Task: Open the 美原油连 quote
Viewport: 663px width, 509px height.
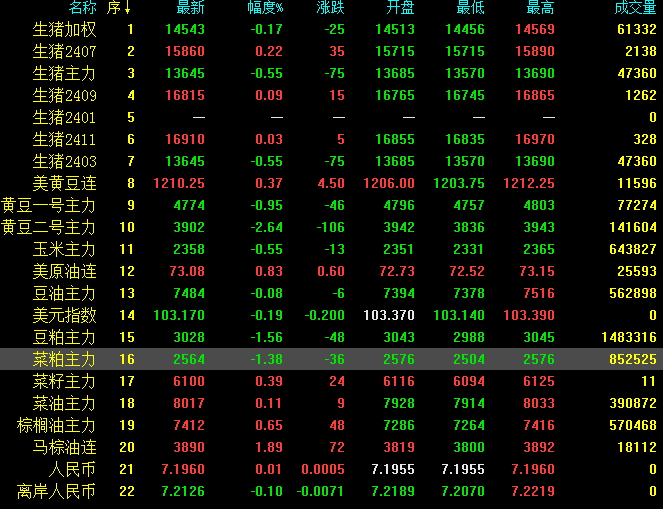Action: 64,271
